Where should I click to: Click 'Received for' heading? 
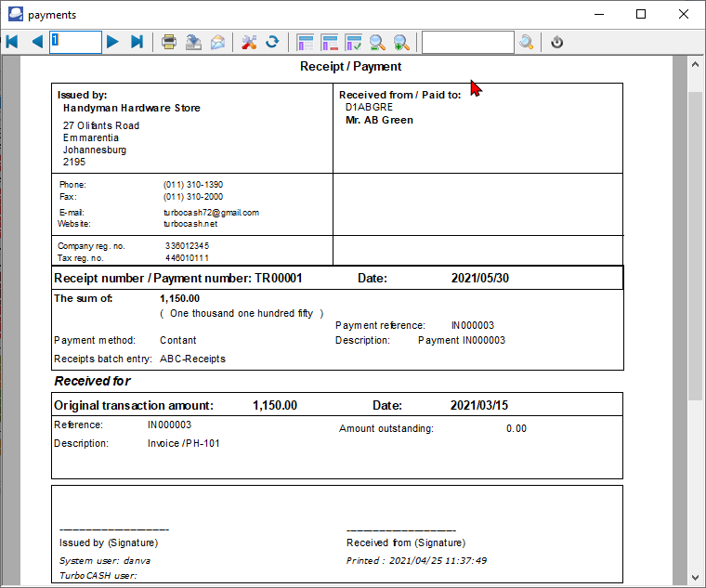(92, 381)
